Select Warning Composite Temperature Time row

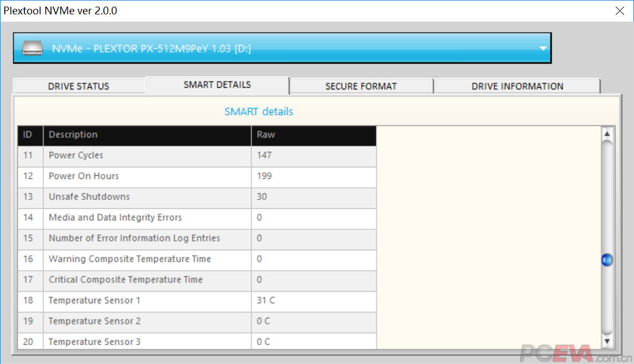[197, 260]
